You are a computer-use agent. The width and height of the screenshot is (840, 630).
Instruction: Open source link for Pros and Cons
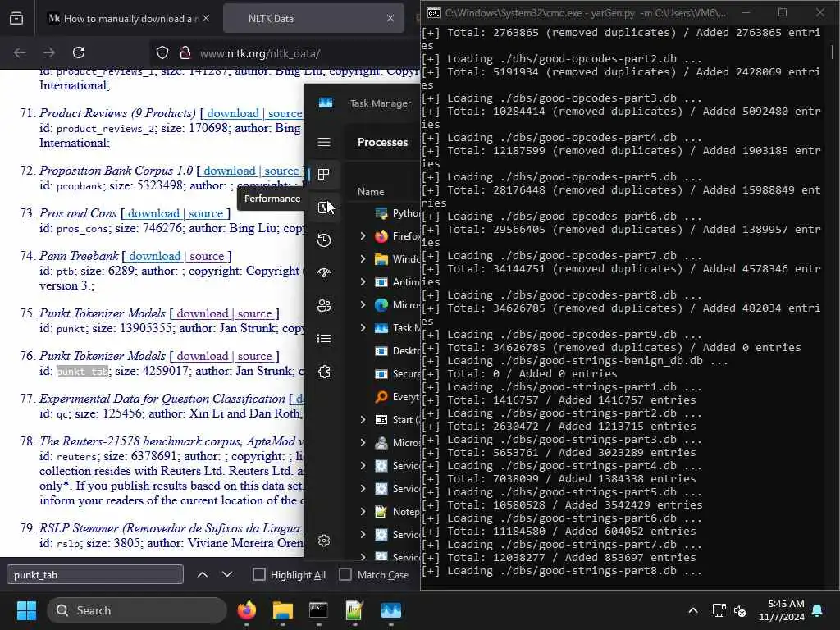(206, 213)
